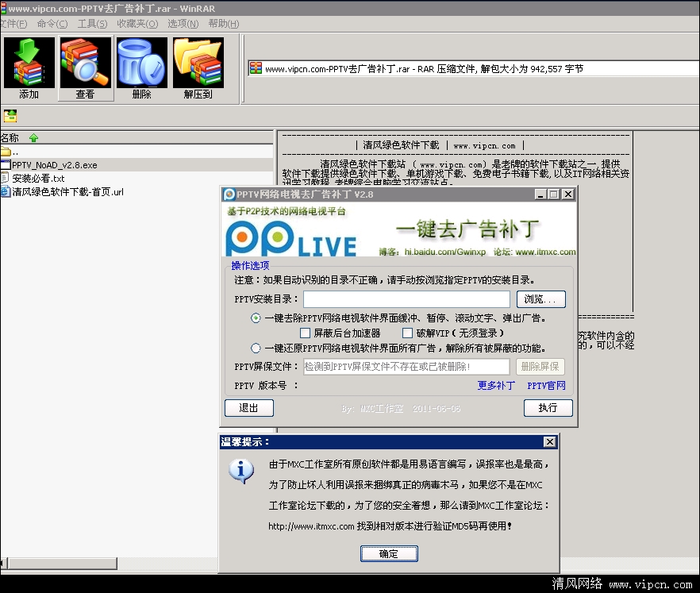Select the PPTV_NoAD_v2.8.exe file row
This screenshot has width=700, height=593.
click(137, 165)
